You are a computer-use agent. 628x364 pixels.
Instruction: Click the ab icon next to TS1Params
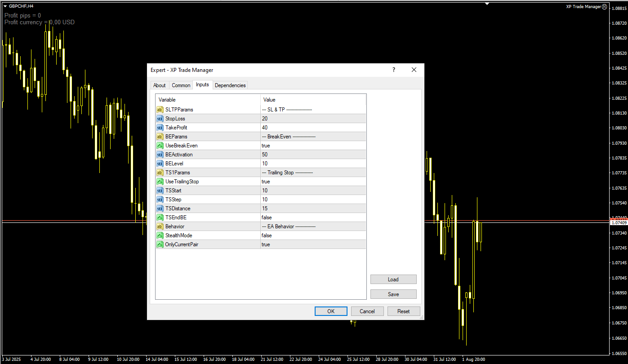(160, 172)
